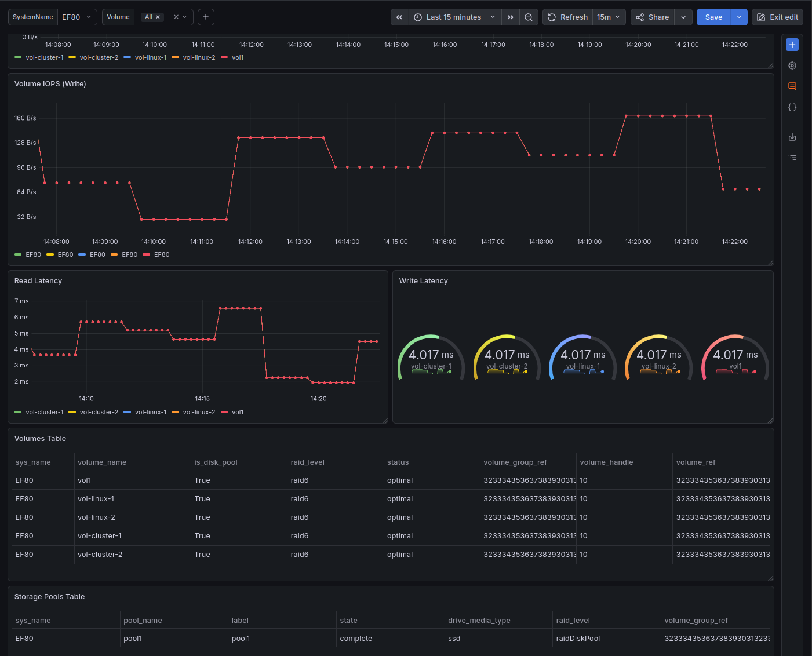The image size is (812, 656).
Task: Expand the Volume variable dropdown chevron
Action: (184, 17)
